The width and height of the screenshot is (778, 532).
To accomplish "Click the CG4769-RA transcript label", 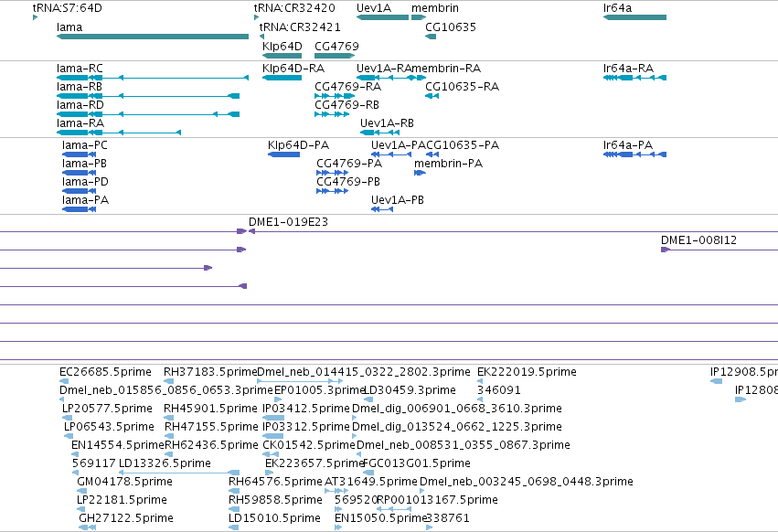I will pyautogui.click(x=347, y=86).
